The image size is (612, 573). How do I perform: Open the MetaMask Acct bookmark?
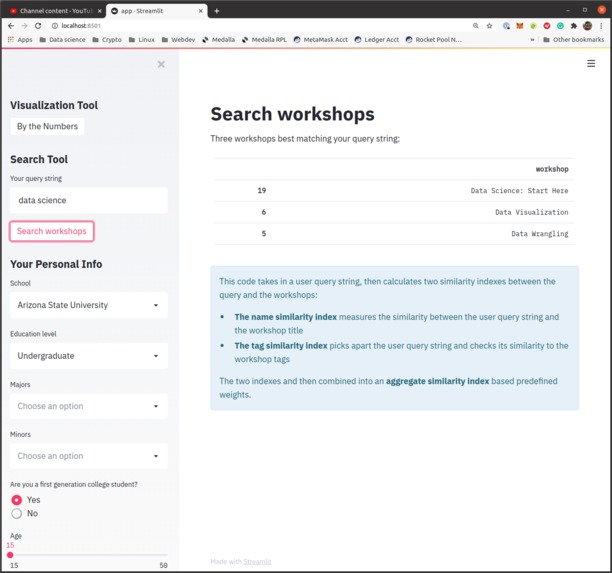click(x=320, y=39)
